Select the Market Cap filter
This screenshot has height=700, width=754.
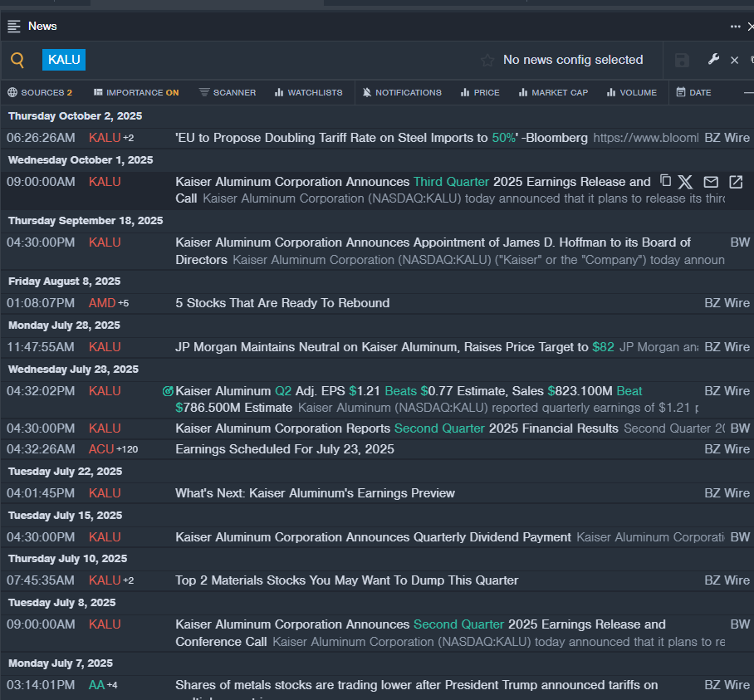tap(553, 92)
